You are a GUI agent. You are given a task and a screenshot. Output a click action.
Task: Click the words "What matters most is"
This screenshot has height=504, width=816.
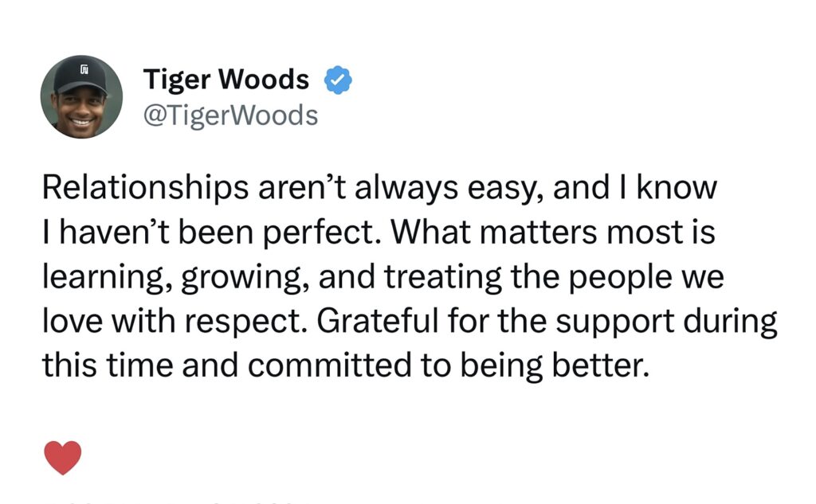(x=553, y=232)
